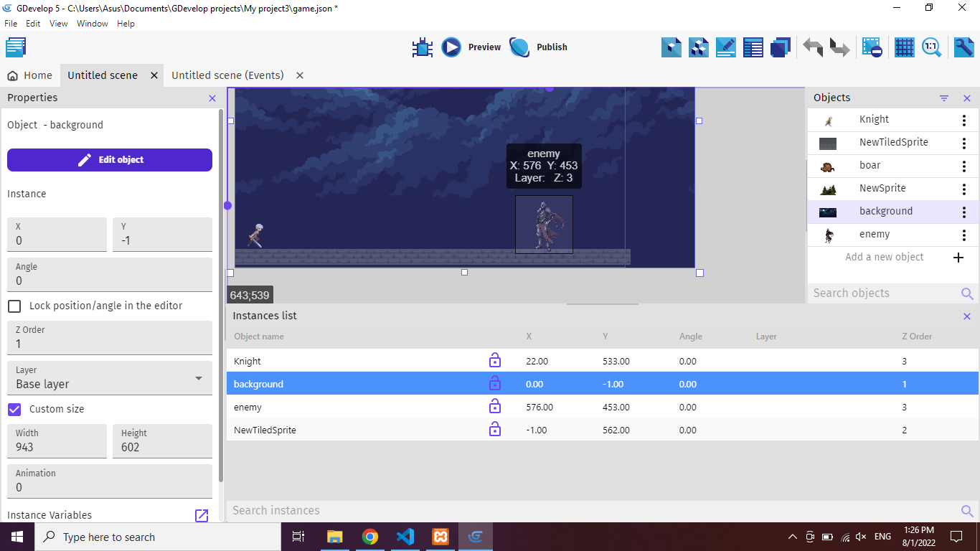980x551 pixels.
Task: Open the project manager icon
Action: pos(16,47)
